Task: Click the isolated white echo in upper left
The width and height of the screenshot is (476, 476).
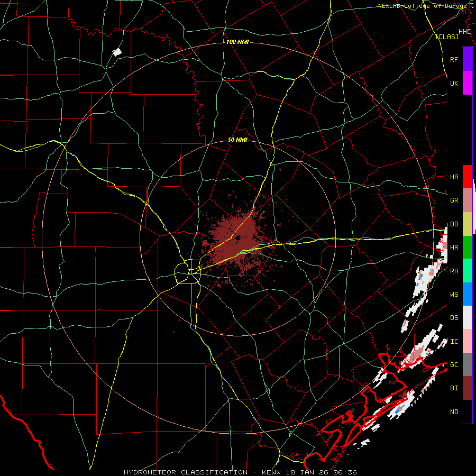Action: tap(117, 52)
